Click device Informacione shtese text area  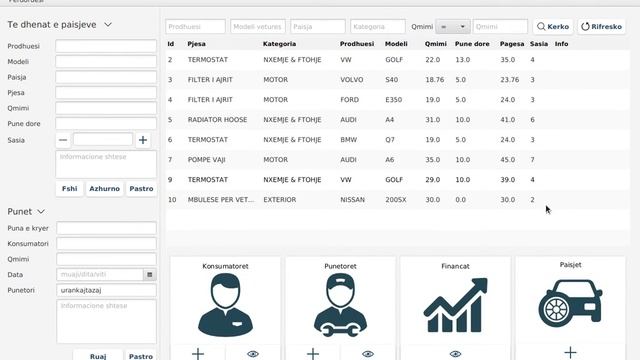(x=106, y=164)
